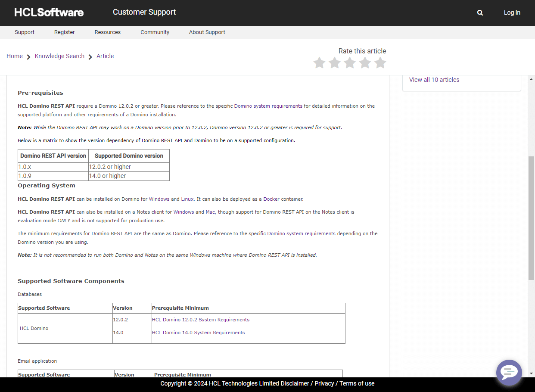
Task: Click Supported Software Components heading
Action: (x=71, y=281)
